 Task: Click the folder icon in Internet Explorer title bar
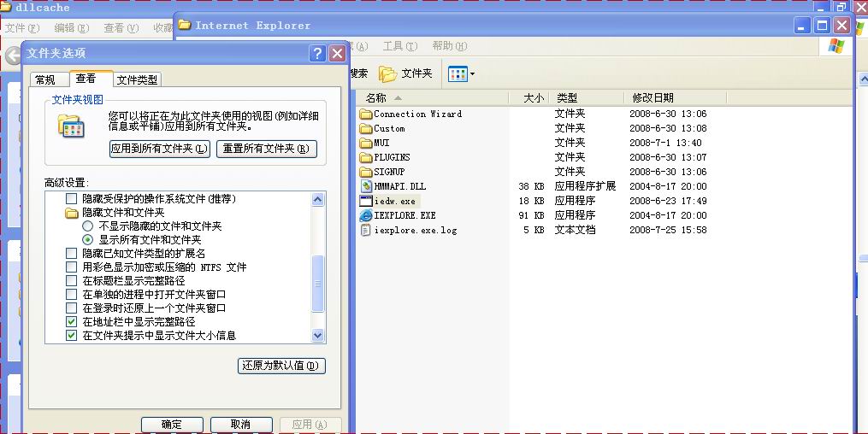[x=185, y=25]
